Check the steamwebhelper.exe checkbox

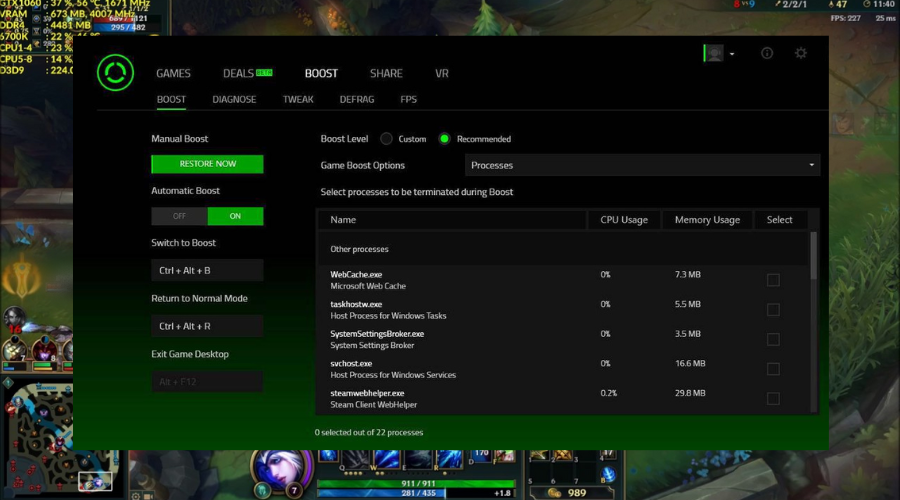tap(773, 399)
